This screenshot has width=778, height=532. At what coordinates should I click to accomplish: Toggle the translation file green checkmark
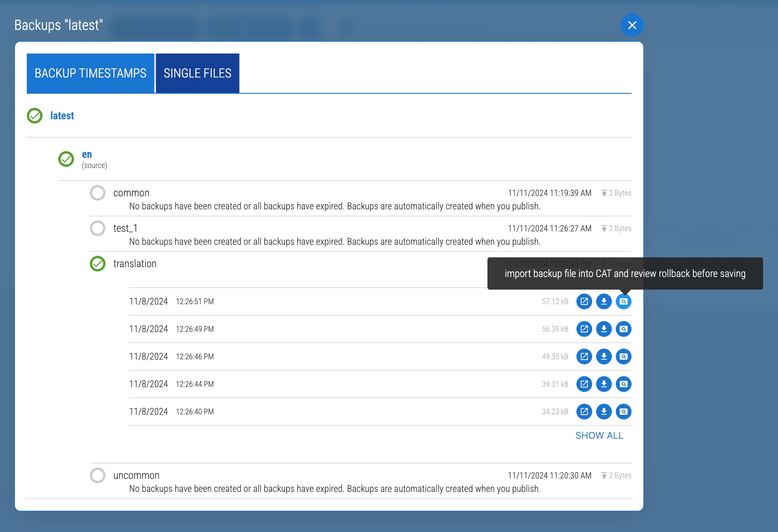tap(97, 264)
